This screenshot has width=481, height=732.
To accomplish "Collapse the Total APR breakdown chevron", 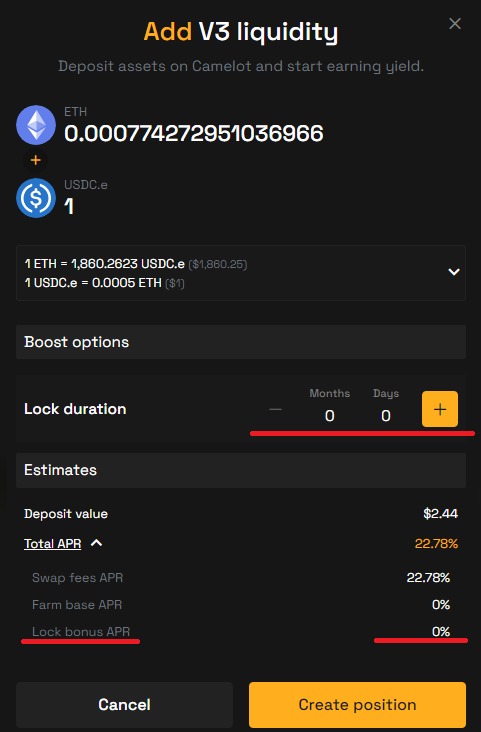I will pyautogui.click(x=97, y=543).
